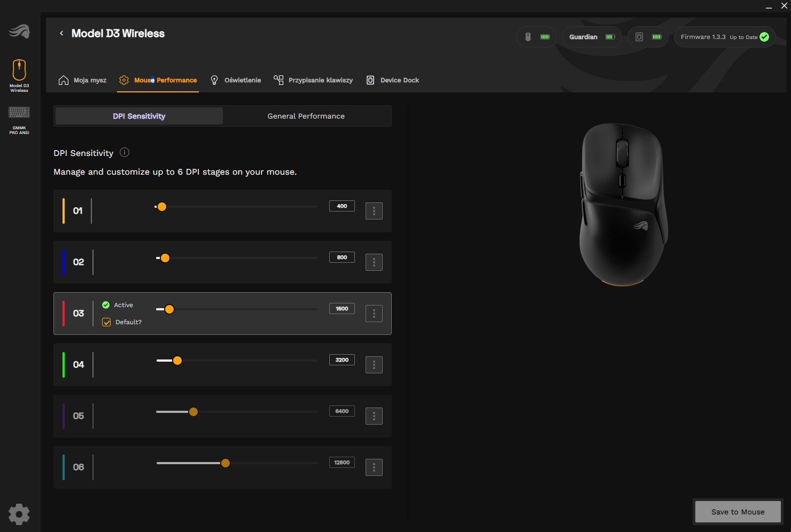Screen dimensions: 791x532
Task: Switch to General Performance sub-tab
Action: click(306, 116)
